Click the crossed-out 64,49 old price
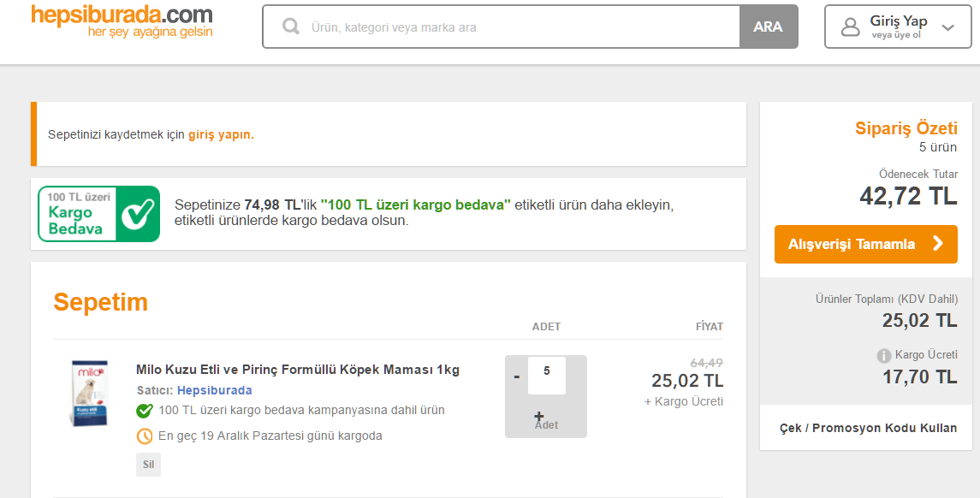Viewport: 980px width, 498px height. coord(706,363)
